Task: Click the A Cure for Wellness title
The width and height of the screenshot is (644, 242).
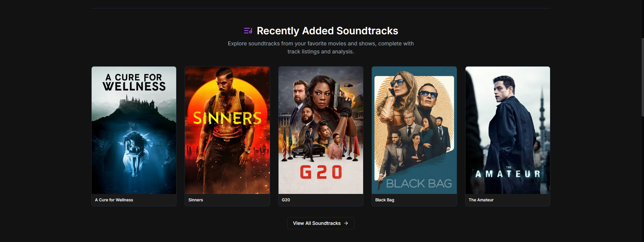Action: click(114, 200)
